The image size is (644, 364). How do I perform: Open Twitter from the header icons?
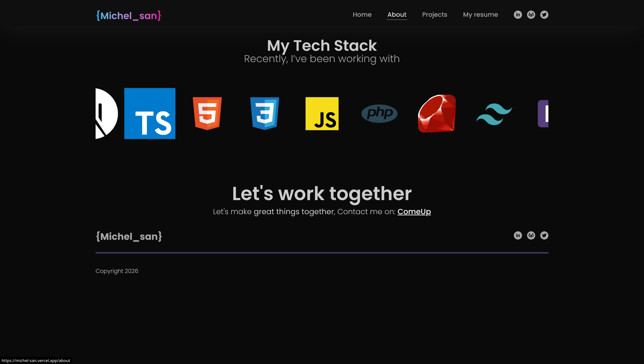click(x=544, y=15)
